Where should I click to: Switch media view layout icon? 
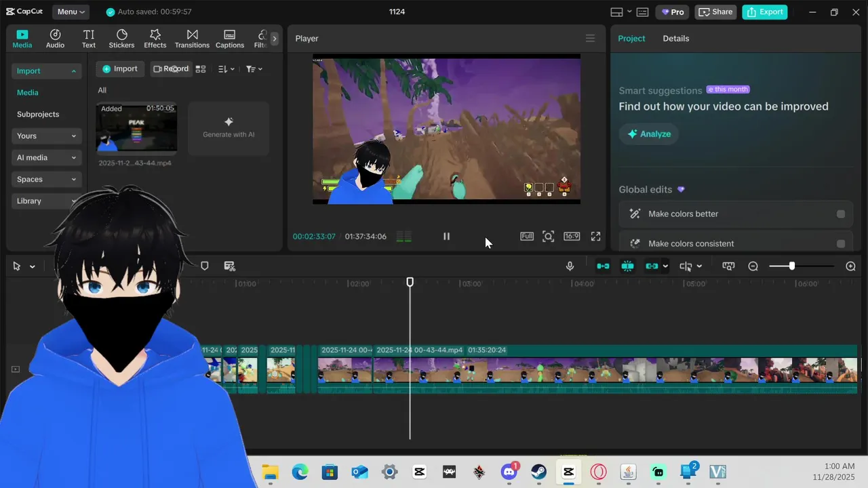pyautogui.click(x=201, y=69)
